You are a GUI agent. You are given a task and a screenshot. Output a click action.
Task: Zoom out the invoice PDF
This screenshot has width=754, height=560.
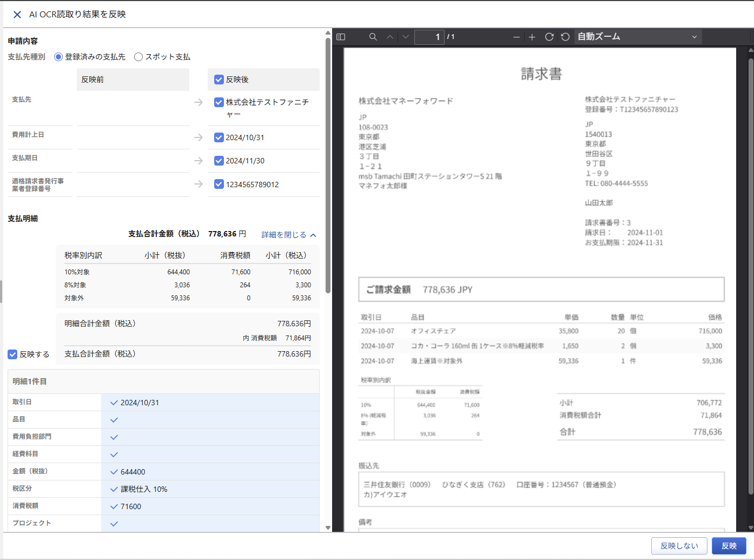[516, 37]
